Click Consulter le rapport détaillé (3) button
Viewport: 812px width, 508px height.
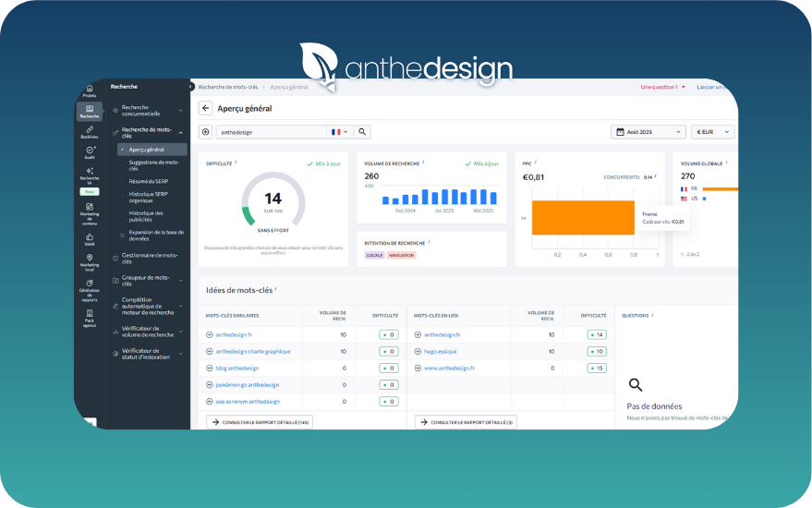pos(467,422)
